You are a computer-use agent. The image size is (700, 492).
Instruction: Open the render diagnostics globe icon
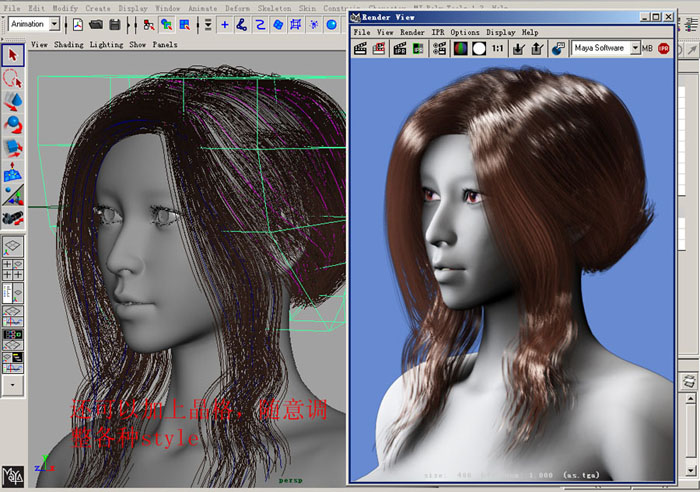coord(558,48)
